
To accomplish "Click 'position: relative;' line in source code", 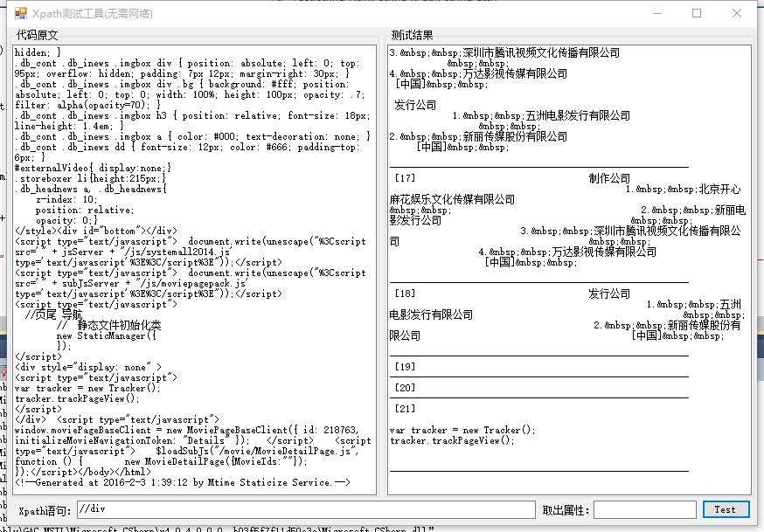I will click(84, 210).
